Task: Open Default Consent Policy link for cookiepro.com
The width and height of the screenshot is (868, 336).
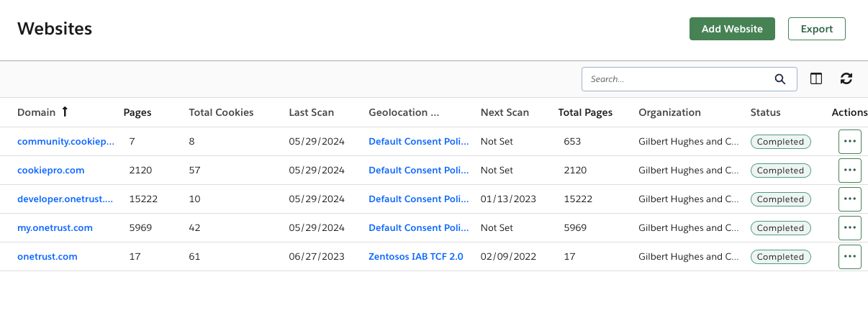Action: point(418,171)
